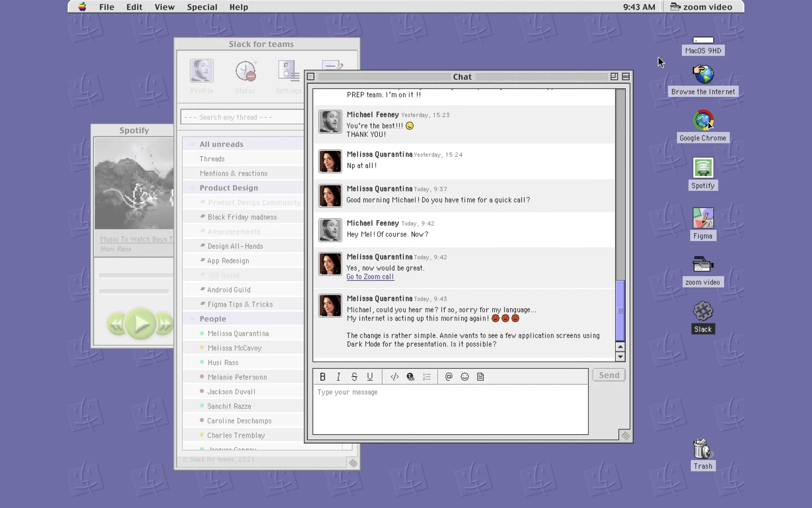812x508 pixels.
Task: Adjust the Spotify lower slider bar
Action: (x=134, y=291)
